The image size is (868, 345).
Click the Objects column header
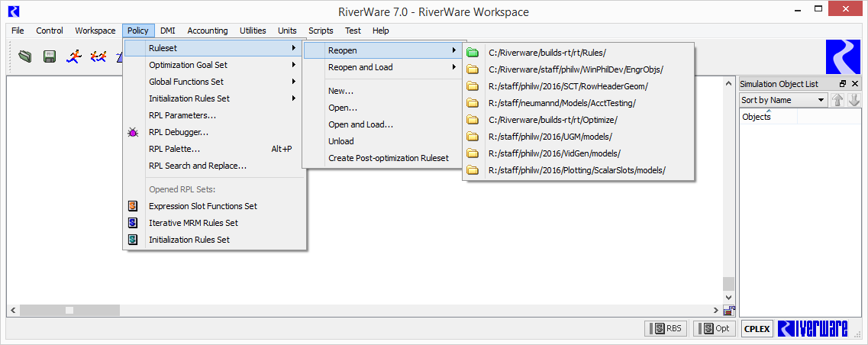click(x=768, y=116)
